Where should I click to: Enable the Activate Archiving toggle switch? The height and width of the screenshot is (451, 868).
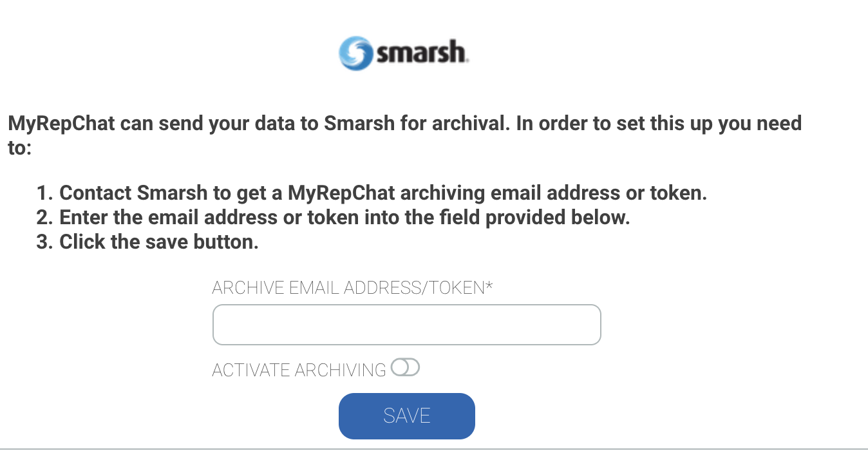coord(405,368)
